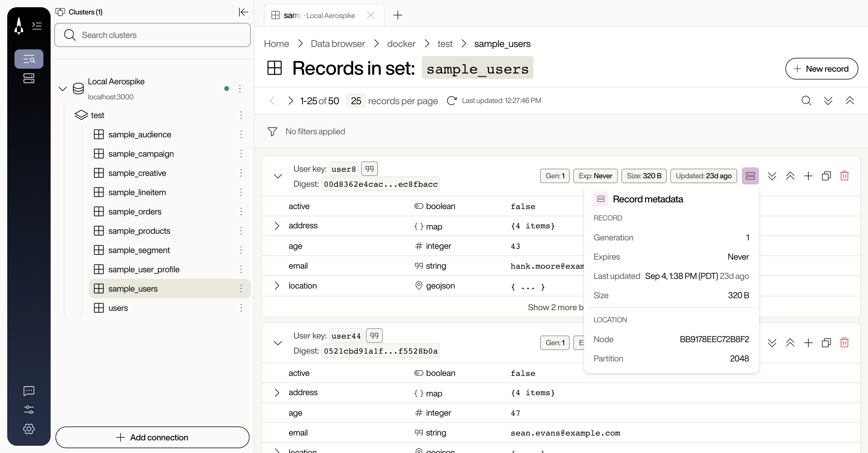Search records with magnifier icon
This screenshot has width=868, height=453.
coord(806,101)
